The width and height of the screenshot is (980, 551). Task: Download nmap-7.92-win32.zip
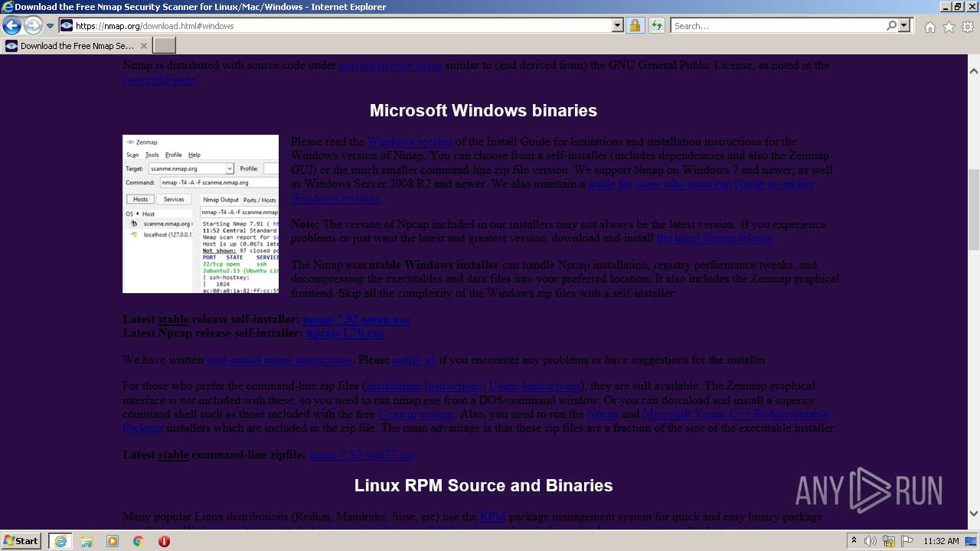(x=361, y=455)
